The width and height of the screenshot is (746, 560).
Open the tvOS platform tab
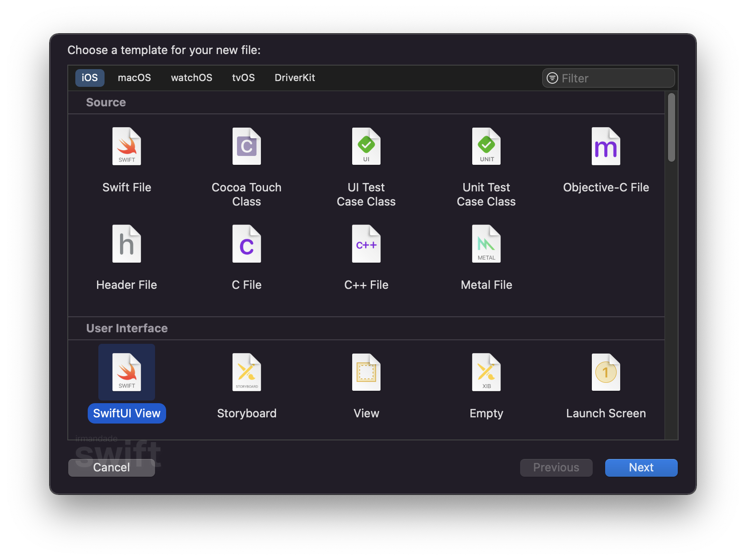pyautogui.click(x=243, y=78)
